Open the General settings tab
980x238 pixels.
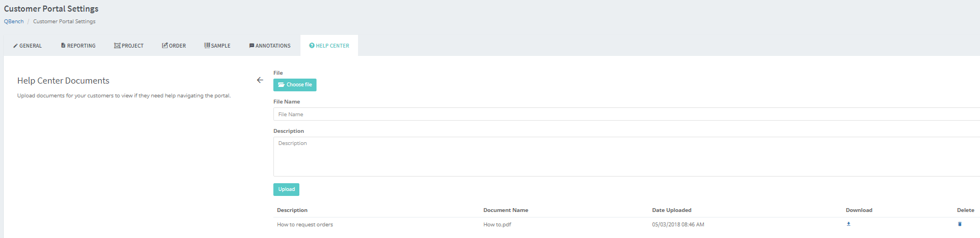coord(28,46)
